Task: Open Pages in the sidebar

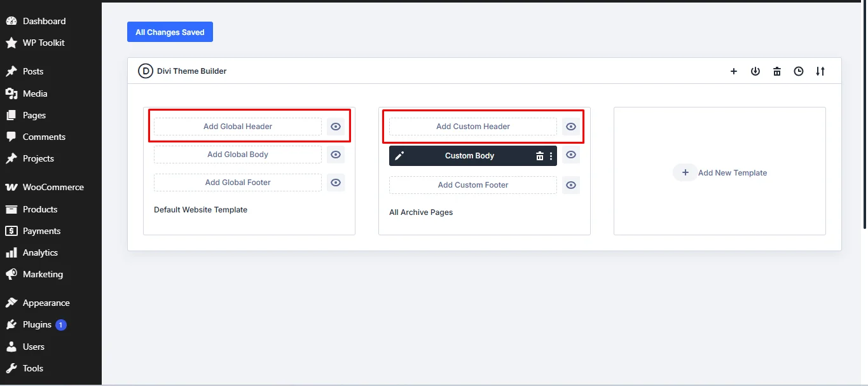Action: pyautogui.click(x=51, y=115)
